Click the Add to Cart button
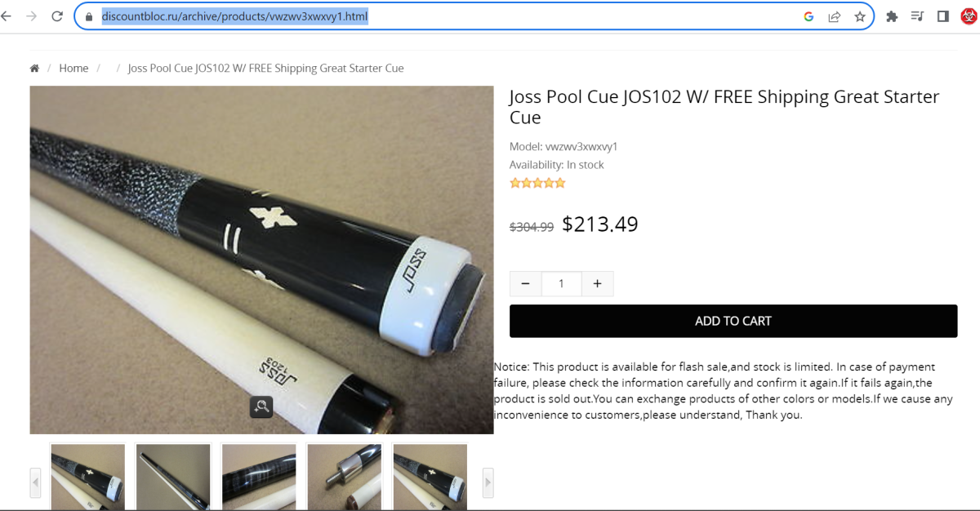 pos(733,321)
